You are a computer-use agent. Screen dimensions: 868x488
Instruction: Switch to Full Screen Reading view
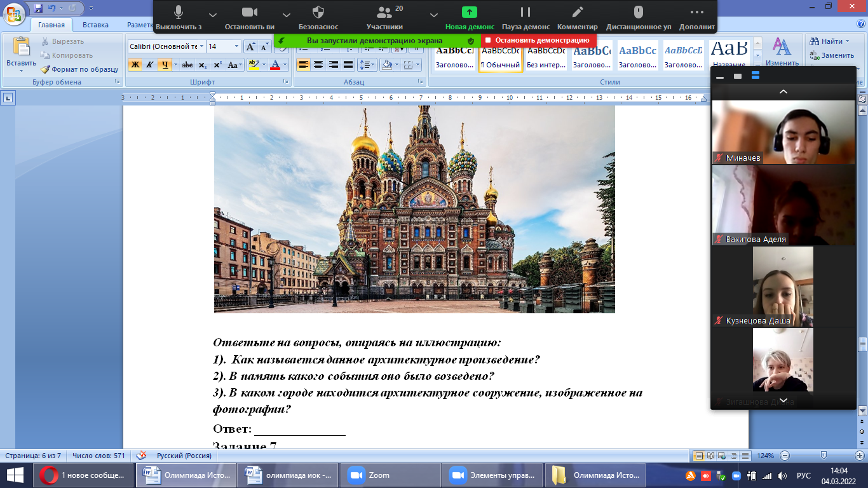(709, 456)
